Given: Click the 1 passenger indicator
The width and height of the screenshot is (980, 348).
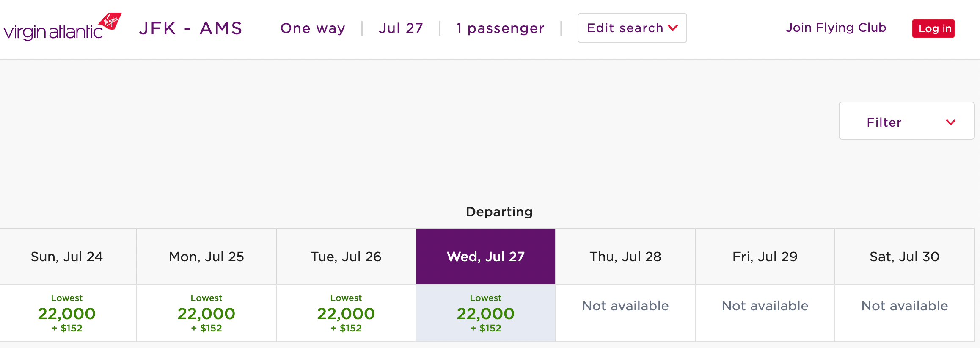Looking at the screenshot, I should coord(499,28).
